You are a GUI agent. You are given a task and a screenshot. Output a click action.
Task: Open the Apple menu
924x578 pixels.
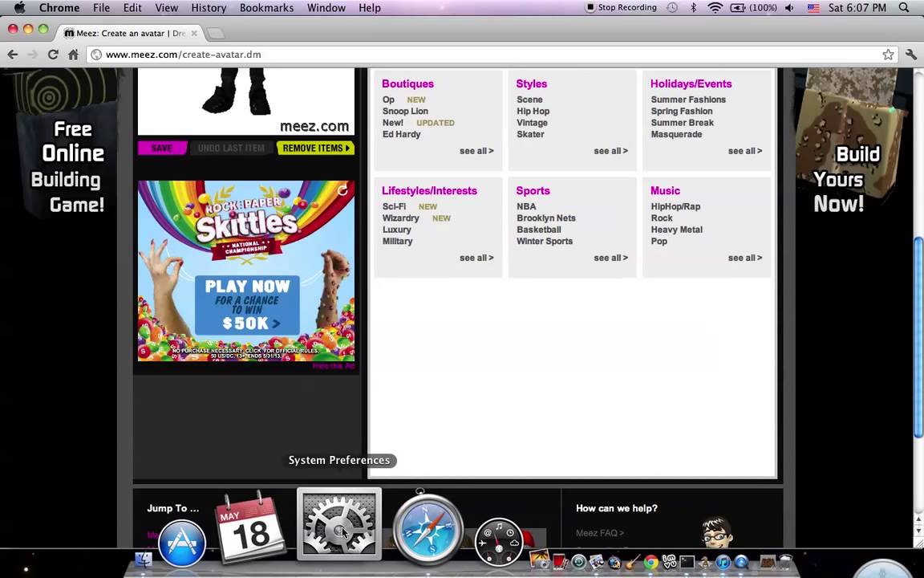point(19,8)
